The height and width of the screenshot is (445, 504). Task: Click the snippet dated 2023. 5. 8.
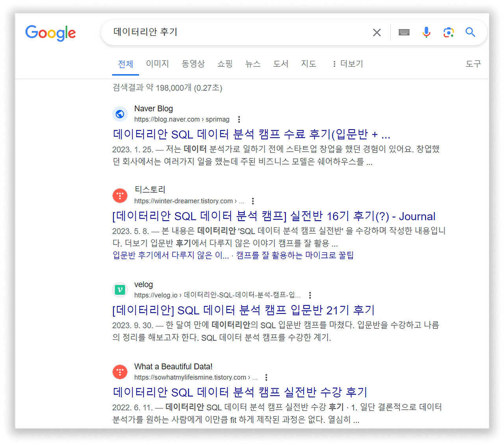click(x=279, y=237)
